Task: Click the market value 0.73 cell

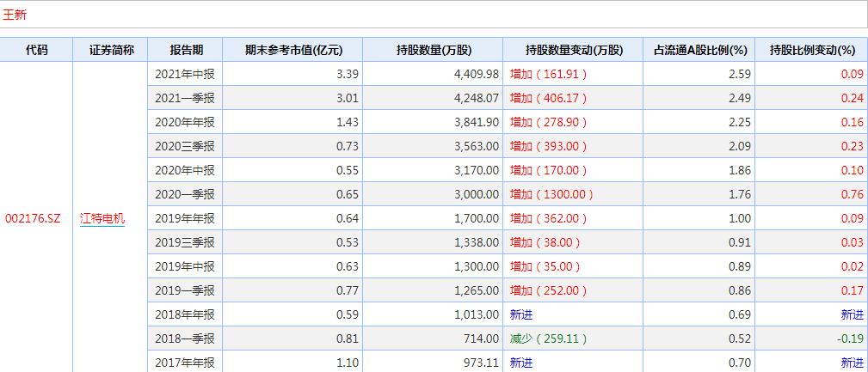Action: (x=292, y=146)
